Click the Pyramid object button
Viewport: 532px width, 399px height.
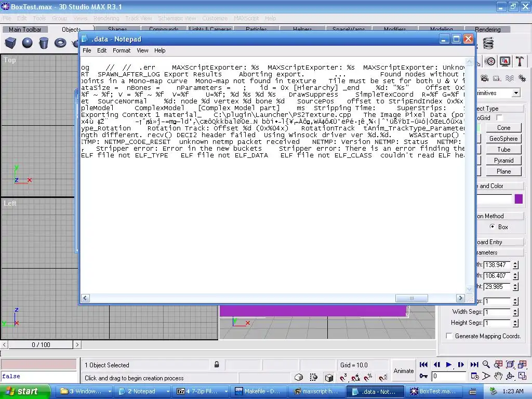[503, 161]
